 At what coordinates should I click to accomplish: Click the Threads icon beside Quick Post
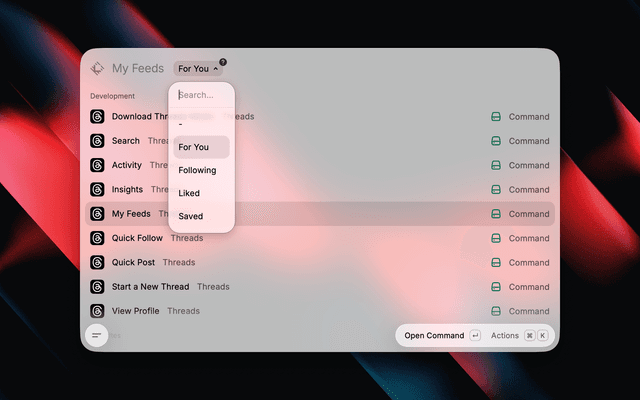pyautogui.click(x=97, y=262)
